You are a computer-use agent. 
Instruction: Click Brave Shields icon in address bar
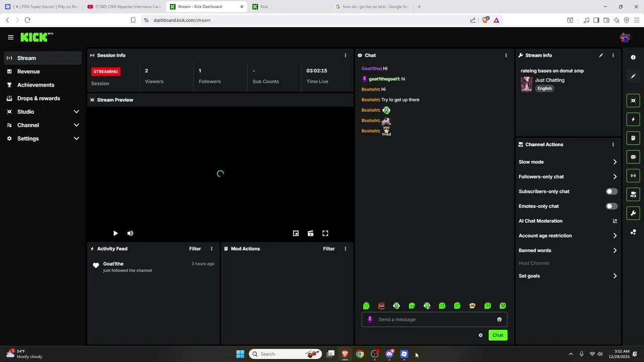[485, 20]
